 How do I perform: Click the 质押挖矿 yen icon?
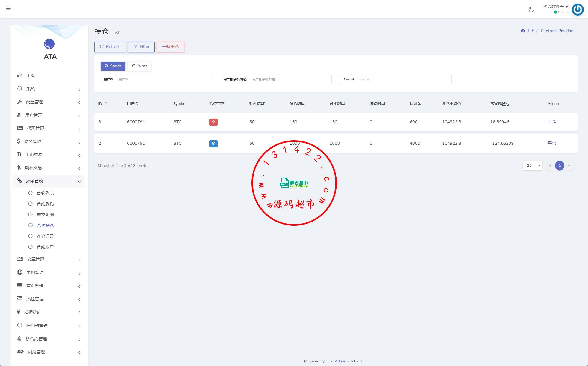click(x=19, y=312)
